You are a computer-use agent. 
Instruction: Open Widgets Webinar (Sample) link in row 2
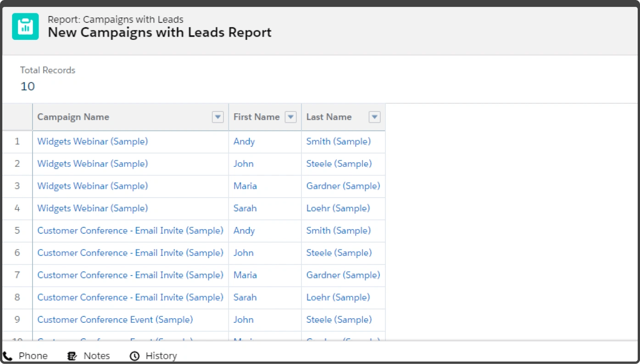(93, 164)
